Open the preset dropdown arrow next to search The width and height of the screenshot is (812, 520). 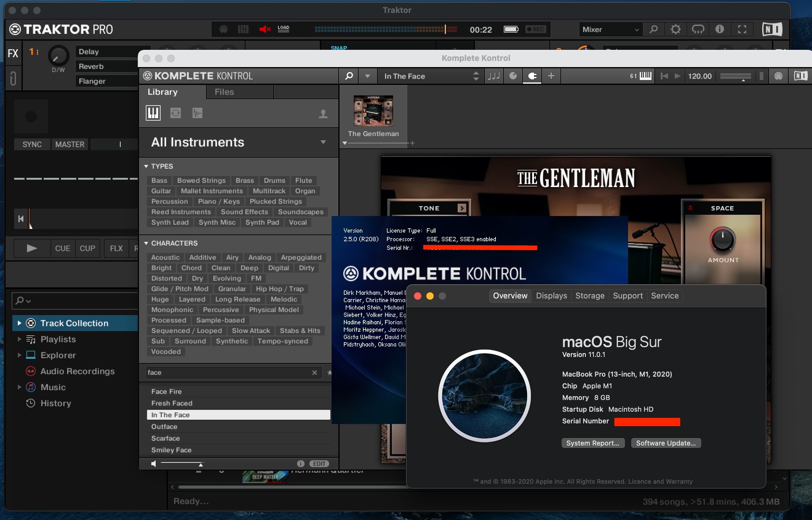367,76
